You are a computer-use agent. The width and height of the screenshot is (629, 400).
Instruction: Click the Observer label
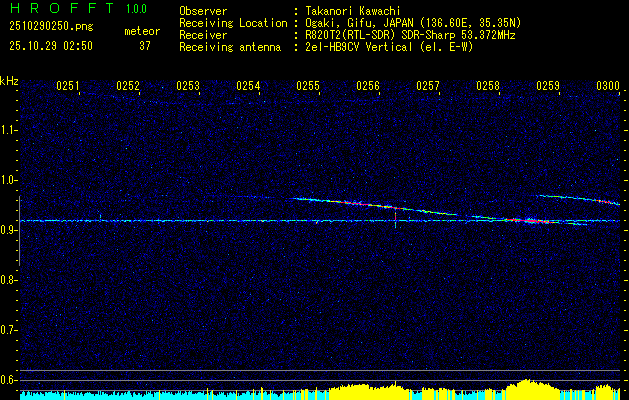point(203,11)
